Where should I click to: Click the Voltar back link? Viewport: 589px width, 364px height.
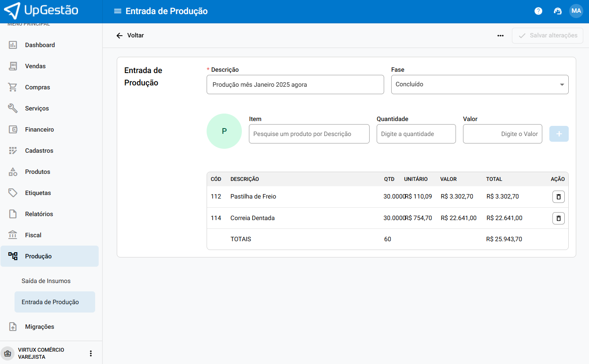[130, 36]
